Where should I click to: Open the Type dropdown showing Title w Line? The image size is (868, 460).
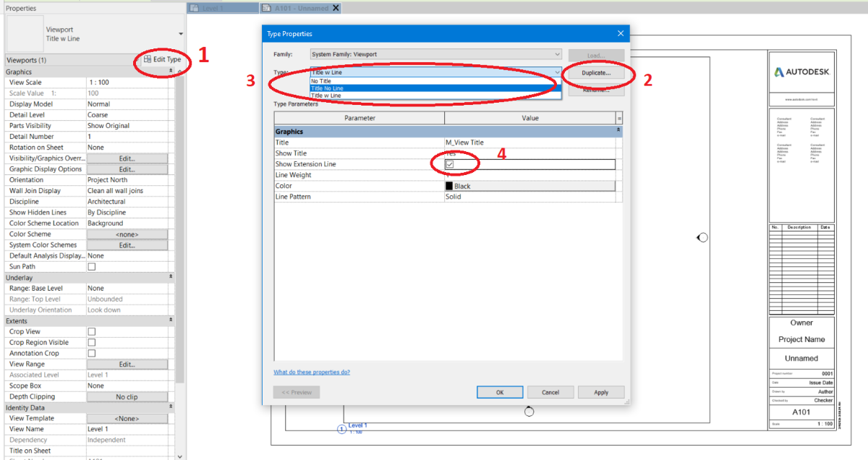[435, 72]
